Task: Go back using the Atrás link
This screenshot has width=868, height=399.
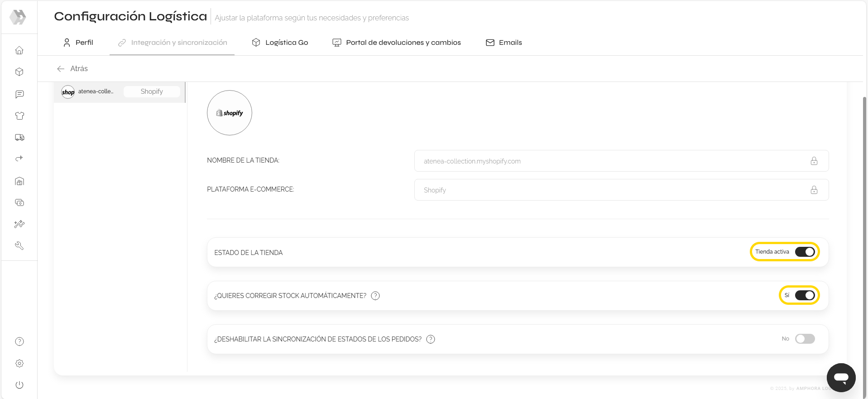Action: tap(72, 69)
